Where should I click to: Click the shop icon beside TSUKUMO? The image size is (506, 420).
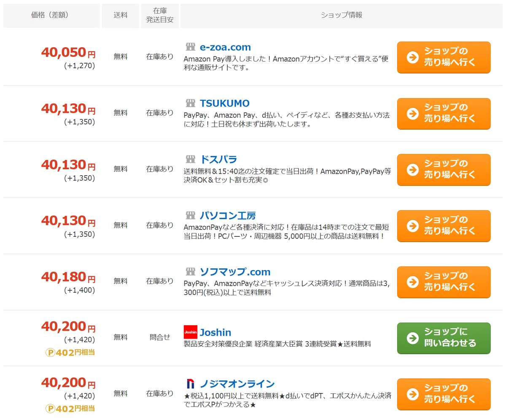pyautogui.click(x=191, y=103)
